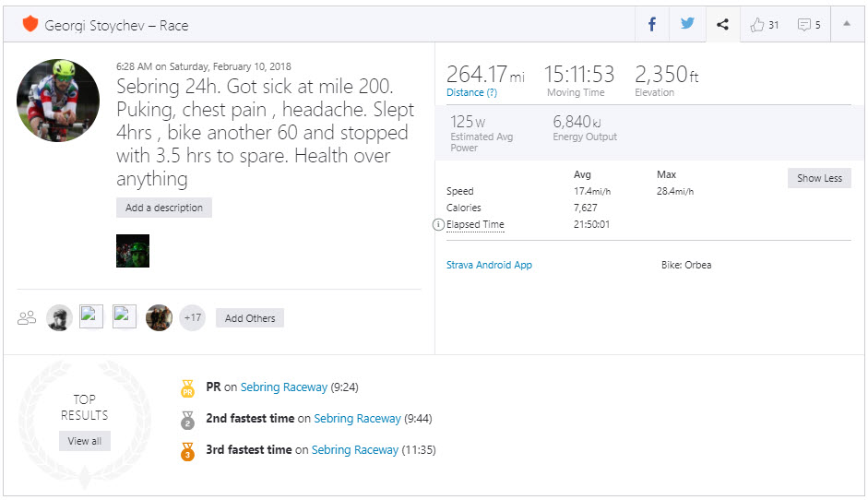Click the elapsed time info icon
868x500 pixels.
438,225
